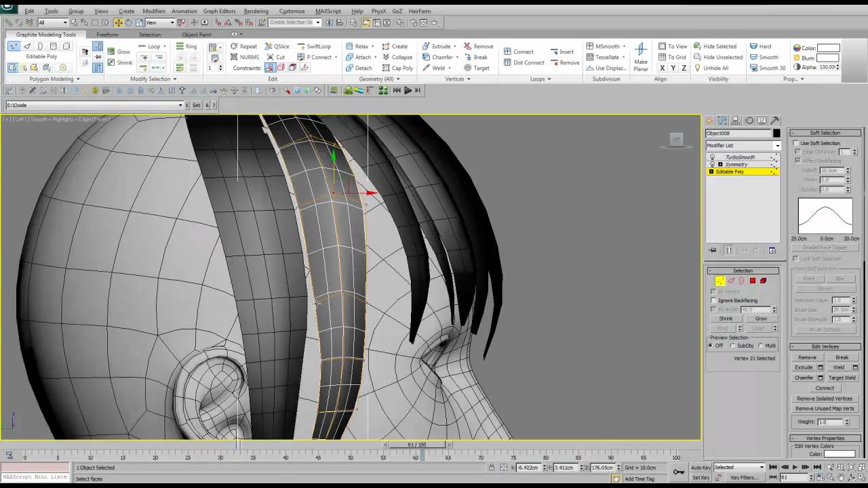Viewport: 868px width, 488px height.
Task: Expand the Modify Selection panel arrow
Action: [x=175, y=79]
